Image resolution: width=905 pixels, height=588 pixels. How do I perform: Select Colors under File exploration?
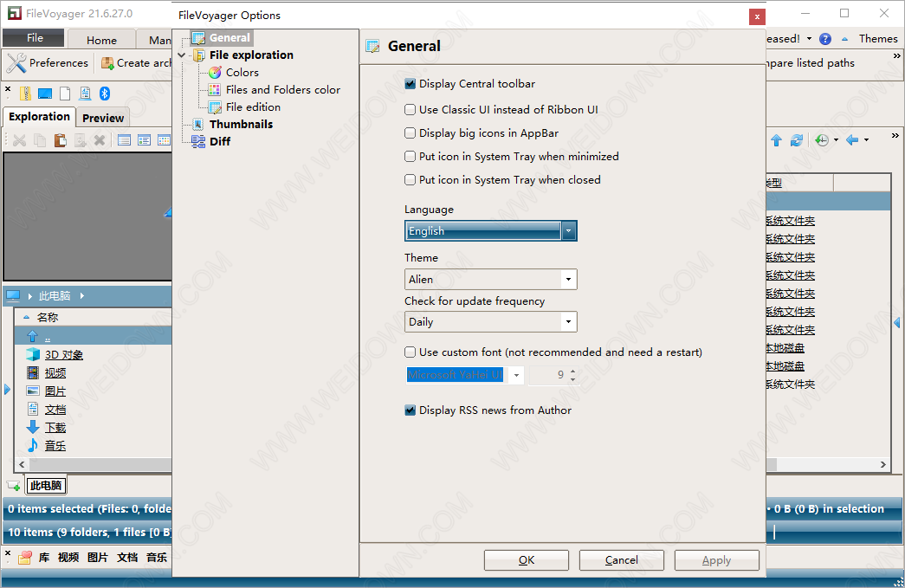pos(242,73)
